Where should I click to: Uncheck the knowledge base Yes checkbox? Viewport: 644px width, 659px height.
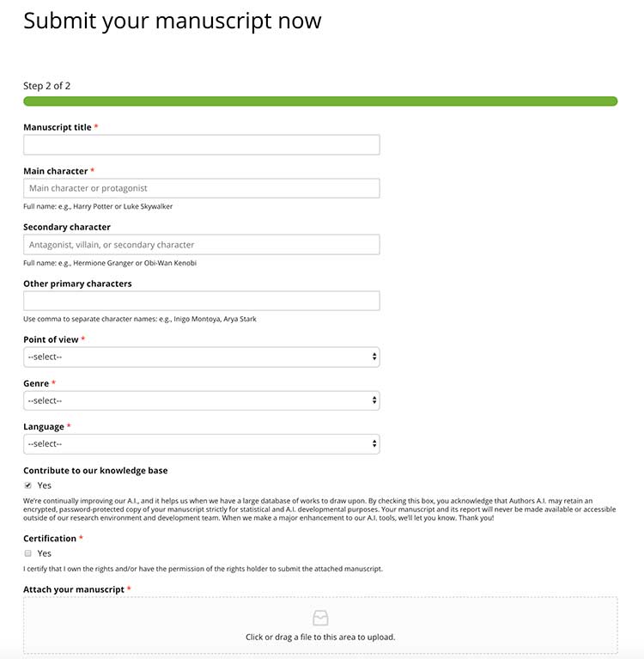pyautogui.click(x=28, y=485)
